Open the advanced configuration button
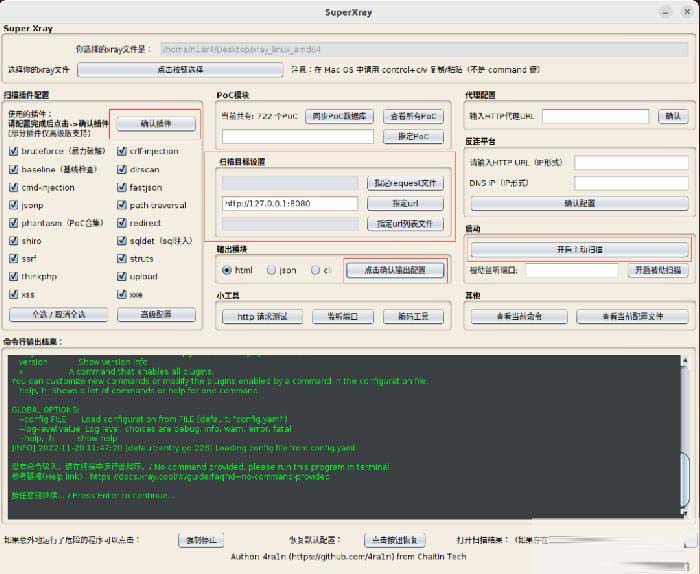 point(156,315)
